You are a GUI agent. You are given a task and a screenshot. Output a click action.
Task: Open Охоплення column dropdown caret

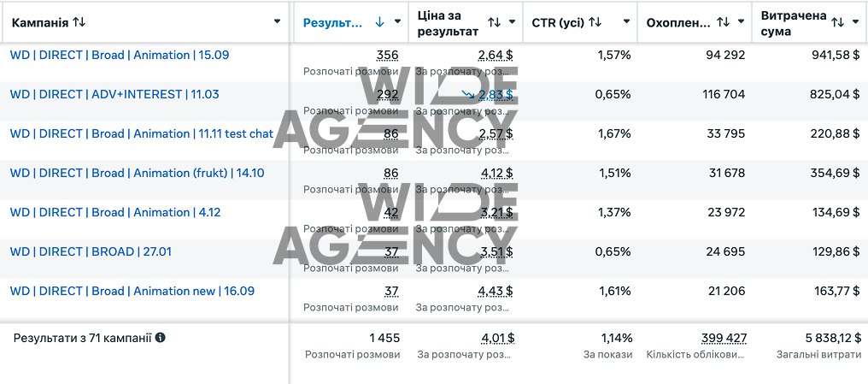pos(741,22)
